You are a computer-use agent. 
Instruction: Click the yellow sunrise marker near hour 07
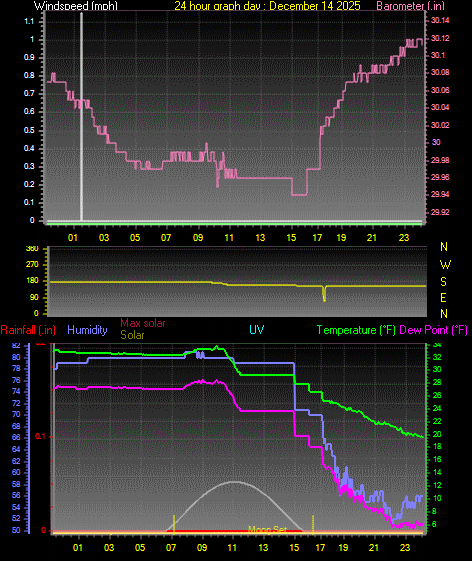tap(174, 524)
